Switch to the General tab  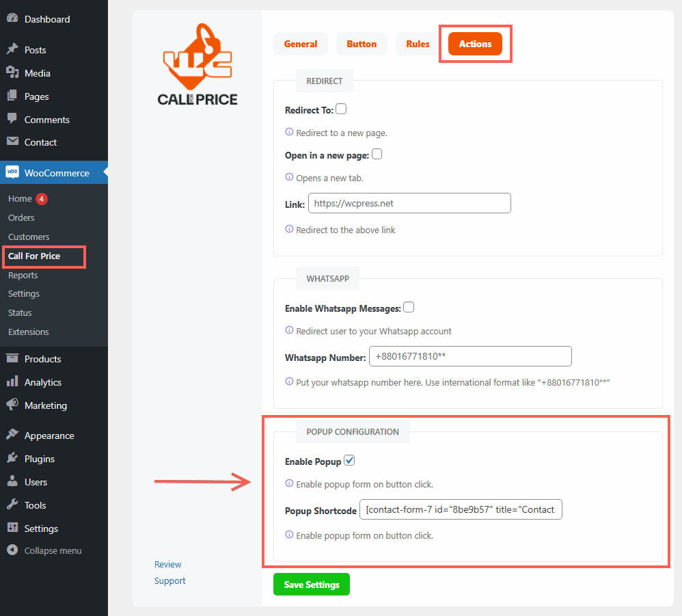pos(301,44)
